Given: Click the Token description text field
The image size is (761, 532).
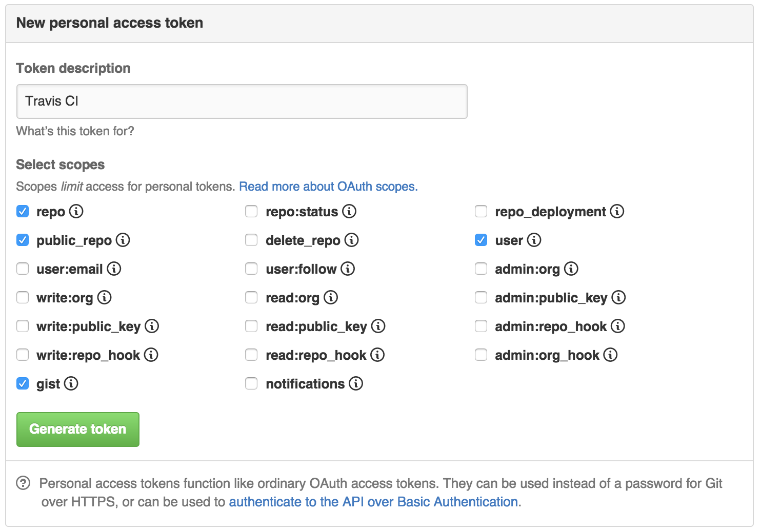Looking at the screenshot, I should (x=242, y=101).
